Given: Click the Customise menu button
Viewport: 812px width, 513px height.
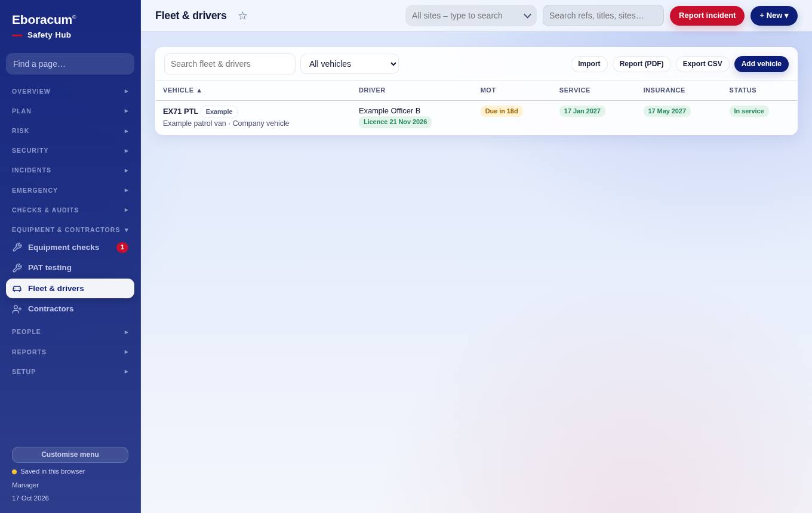Looking at the screenshot, I should pos(70,455).
